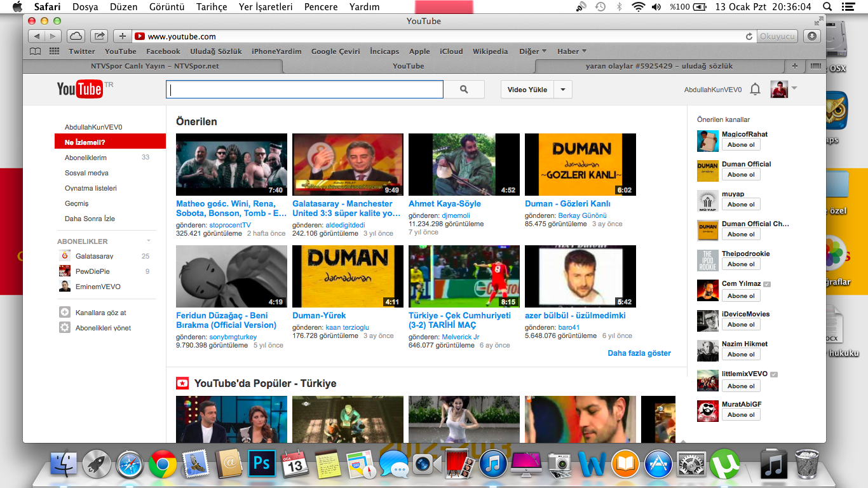Collapse the ABONELİKLER section arrow
The width and height of the screenshot is (868, 488).
(x=149, y=241)
